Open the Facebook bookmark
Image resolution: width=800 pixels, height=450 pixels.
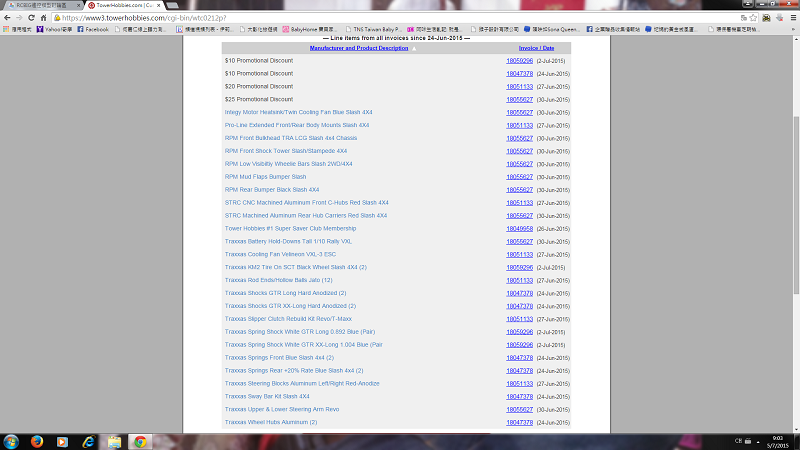(x=93, y=29)
